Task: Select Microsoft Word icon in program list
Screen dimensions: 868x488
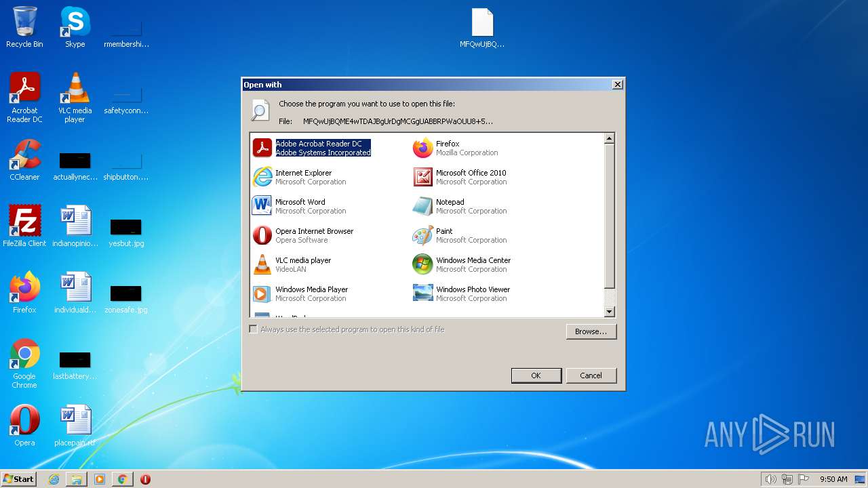Action: click(262, 206)
